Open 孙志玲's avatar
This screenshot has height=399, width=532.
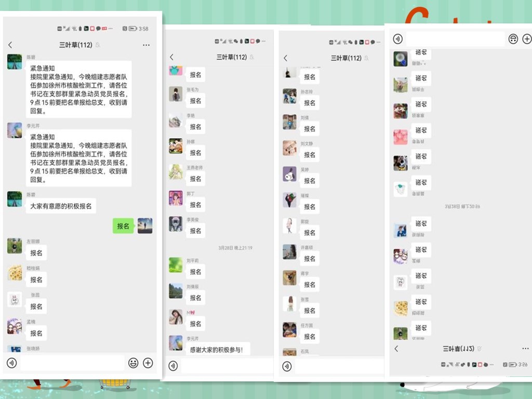tap(290, 96)
